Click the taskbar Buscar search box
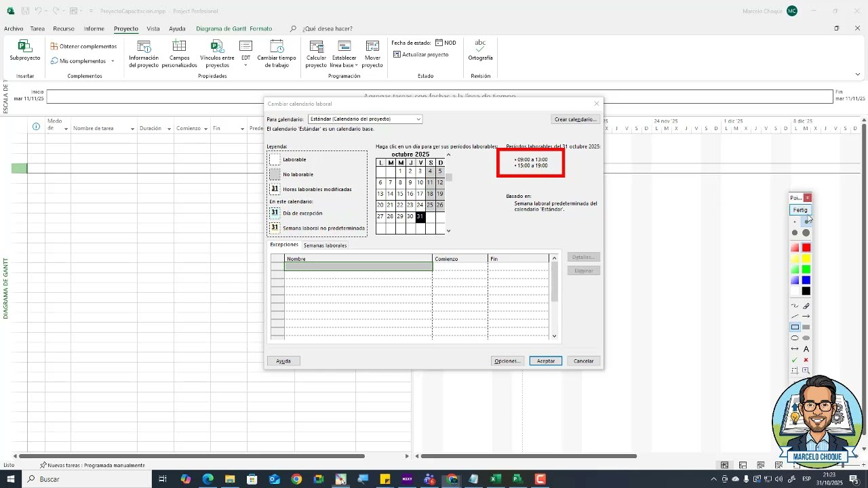Image resolution: width=868 pixels, height=488 pixels. pos(87,479)
